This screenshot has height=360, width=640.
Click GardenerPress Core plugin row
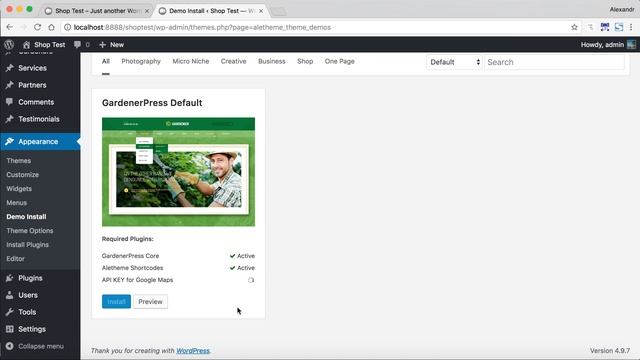tap(178, 256)
